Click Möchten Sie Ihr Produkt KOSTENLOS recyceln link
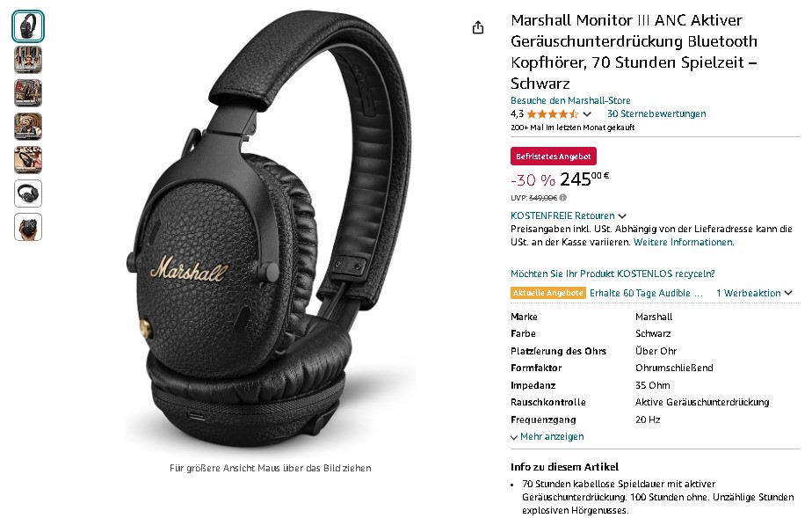 [613, 274]
